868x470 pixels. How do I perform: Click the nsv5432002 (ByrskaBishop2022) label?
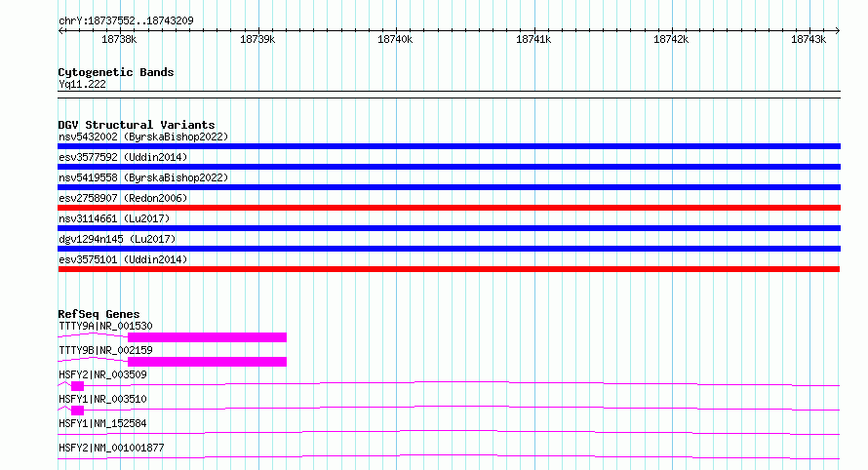pos(143,137)
